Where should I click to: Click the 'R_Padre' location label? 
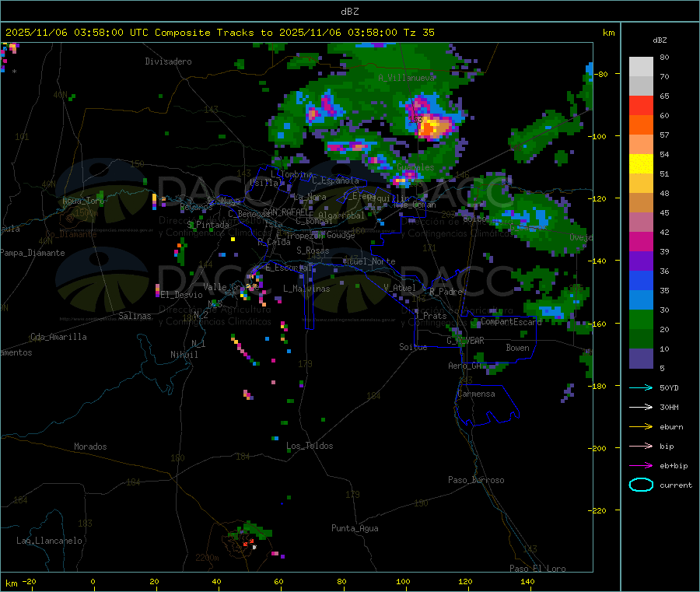(446, 292)
